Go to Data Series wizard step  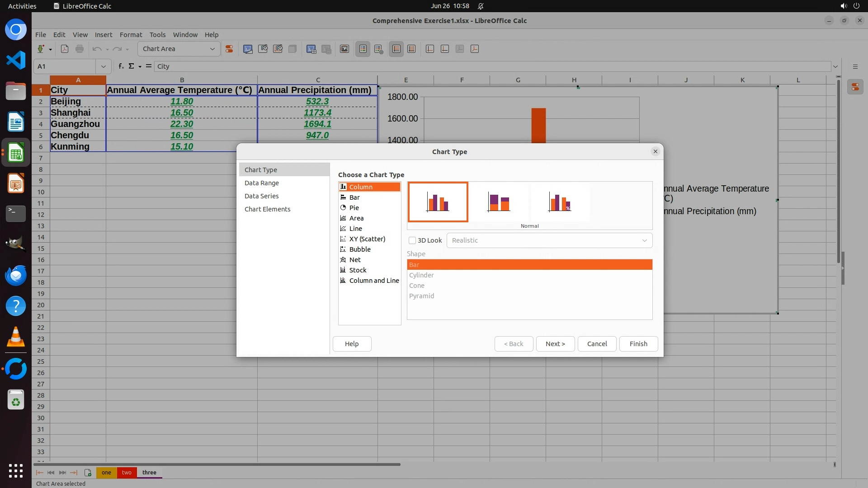(x=261, y=196)
